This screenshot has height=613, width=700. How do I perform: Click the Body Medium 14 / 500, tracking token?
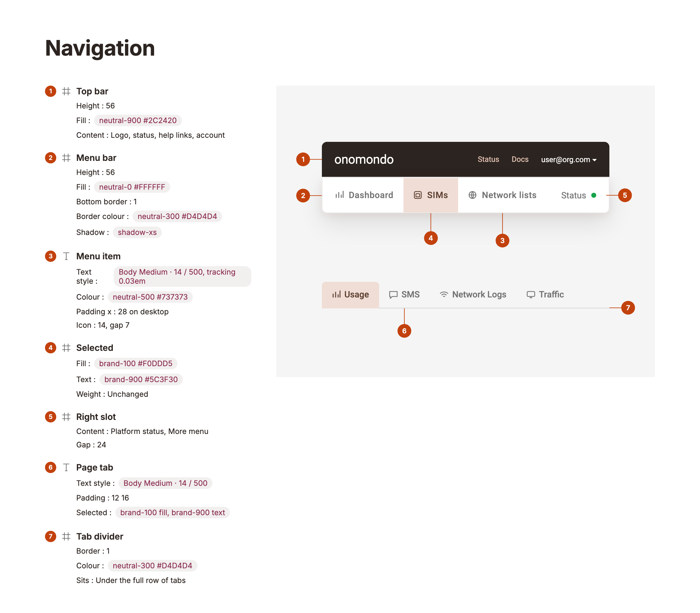point(182,277)
